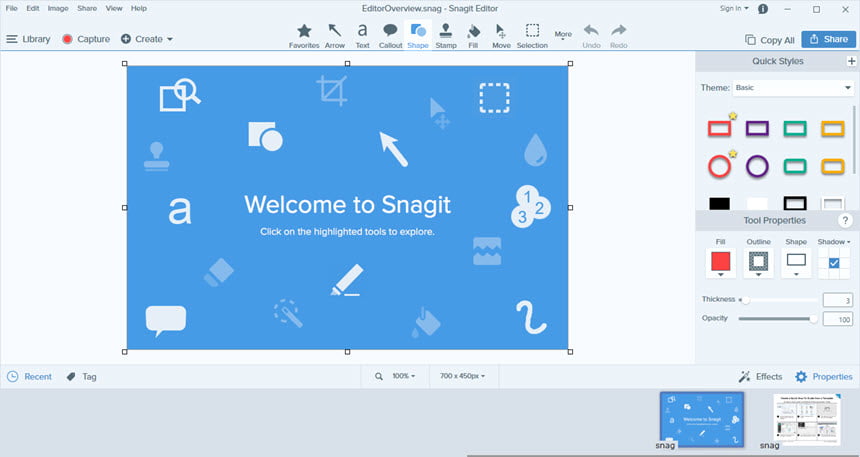The width and height of the screenshot is (860, 457).
Task: Select the Arrow tool
Action: point(335,36)
